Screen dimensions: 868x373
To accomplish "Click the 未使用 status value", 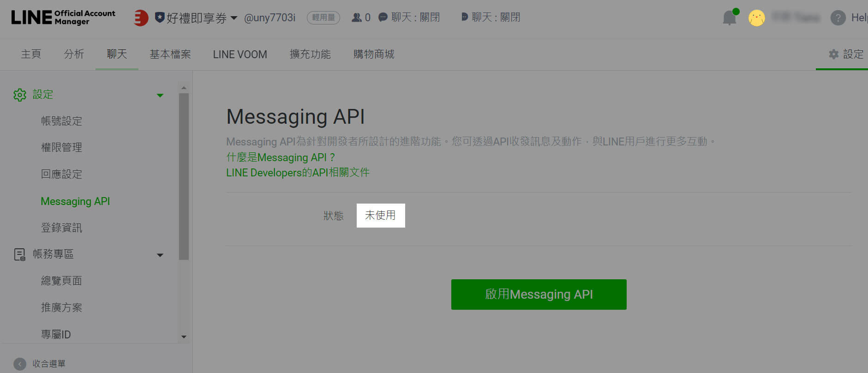I will coord(380,215).
